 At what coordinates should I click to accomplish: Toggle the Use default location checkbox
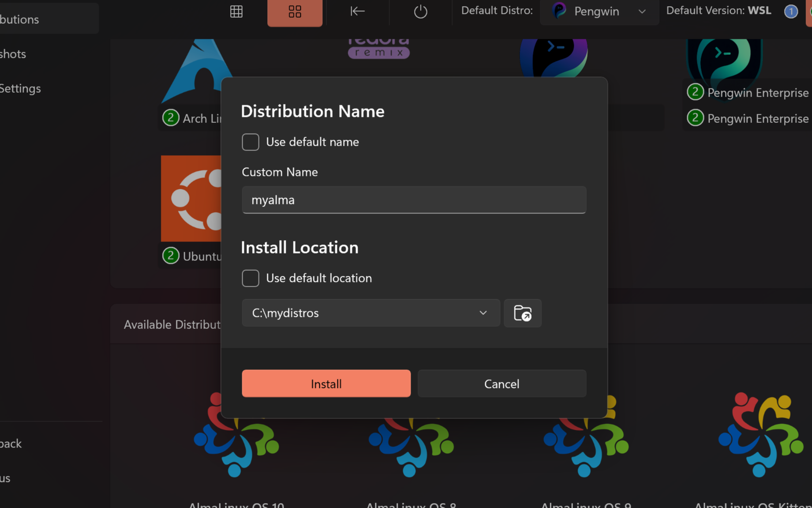coord(250,278)
